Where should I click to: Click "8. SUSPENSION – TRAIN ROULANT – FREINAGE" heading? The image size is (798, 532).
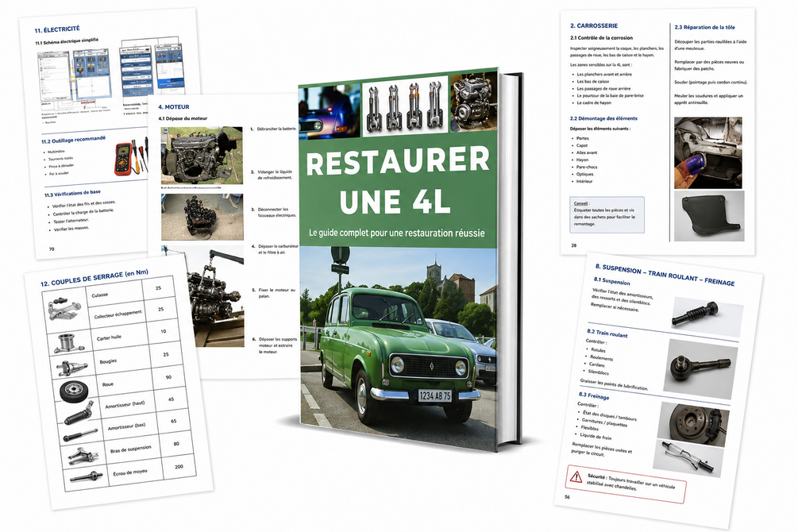(665, 275)
